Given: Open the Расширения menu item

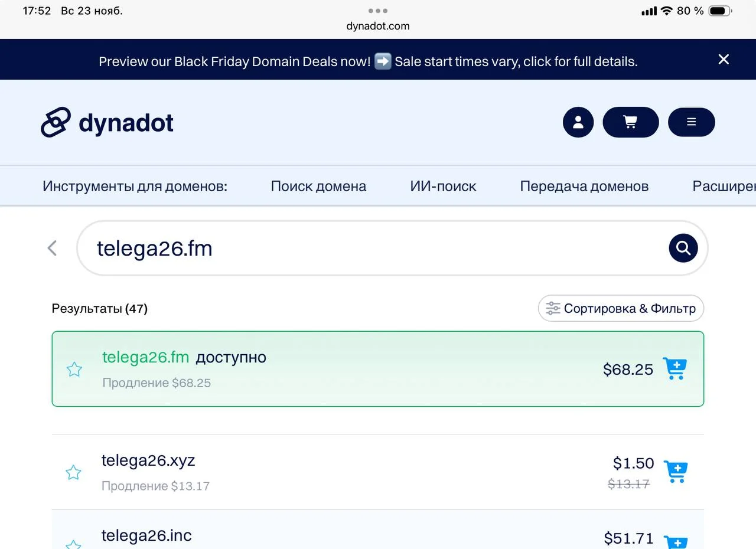Looking at the screenshot, I should click(724, 187).
